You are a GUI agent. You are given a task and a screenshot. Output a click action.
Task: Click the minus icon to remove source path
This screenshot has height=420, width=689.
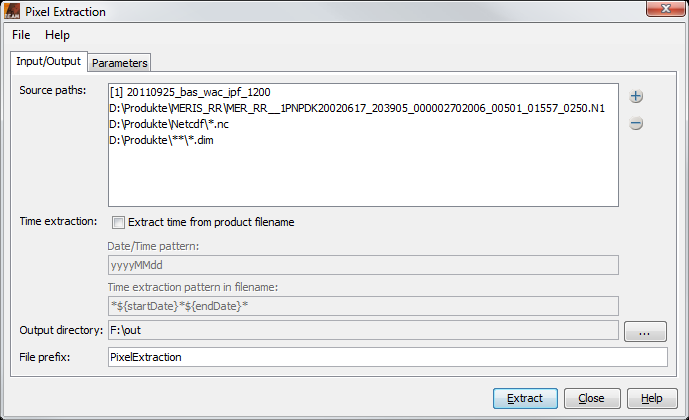[x=636, y=124]
